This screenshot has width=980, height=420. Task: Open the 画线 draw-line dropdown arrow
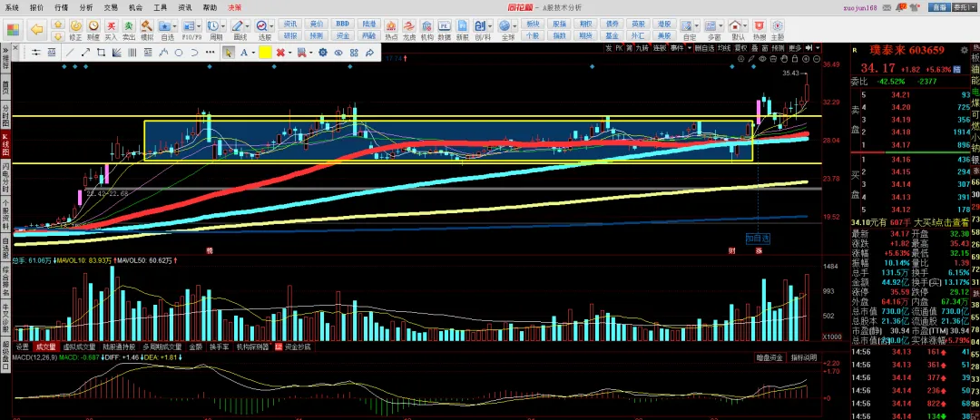247,26
